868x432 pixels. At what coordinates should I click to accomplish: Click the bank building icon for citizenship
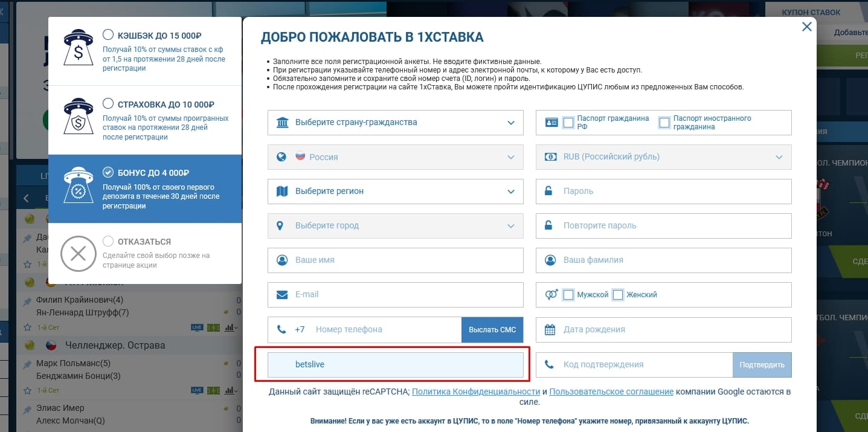click(x=282, y=123)
